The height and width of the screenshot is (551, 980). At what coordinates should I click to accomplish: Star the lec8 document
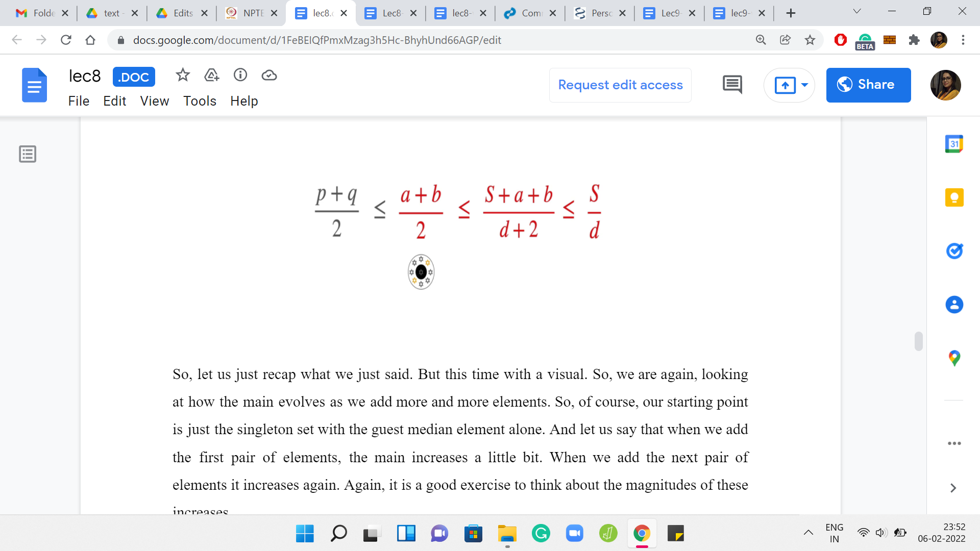182,76
